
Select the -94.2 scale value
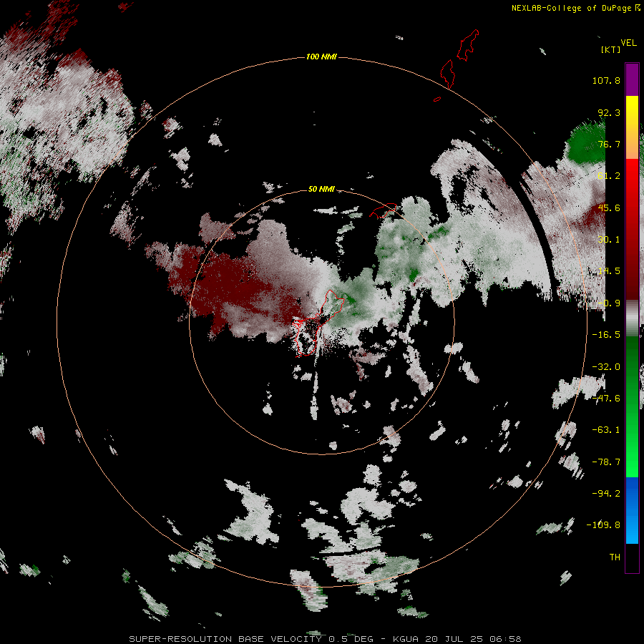click(606, 494)
